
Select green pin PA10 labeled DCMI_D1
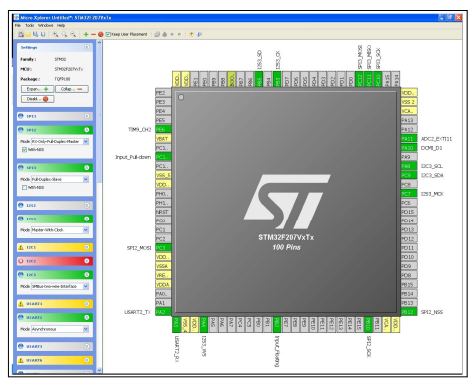pyautogui.click(x=409, y=148)
